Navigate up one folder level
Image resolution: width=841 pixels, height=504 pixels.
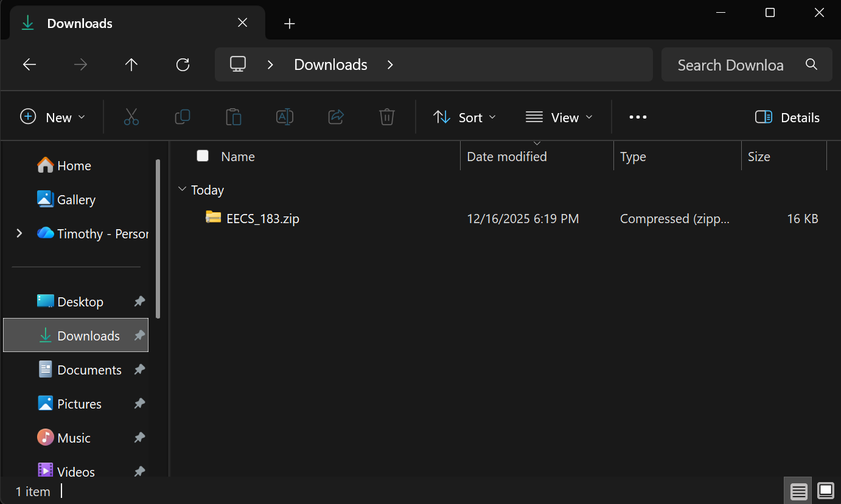(x=131, y=64)
